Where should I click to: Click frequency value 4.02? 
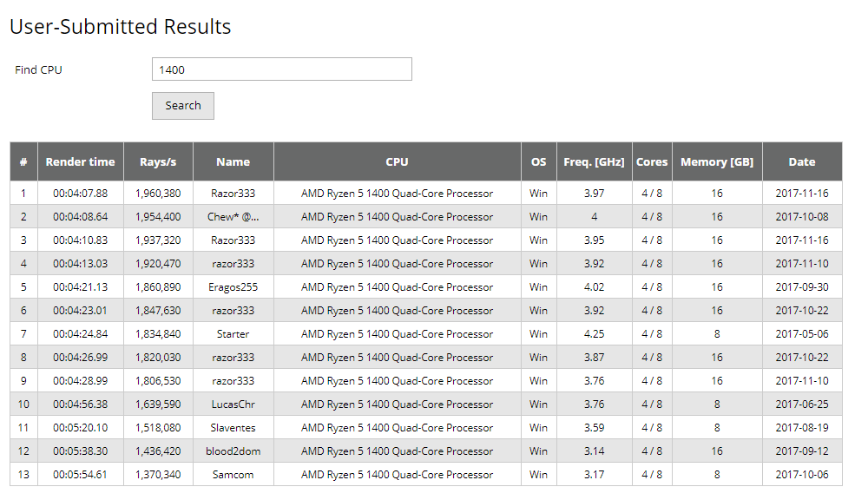pyautogui.click(x=594, y=287)
